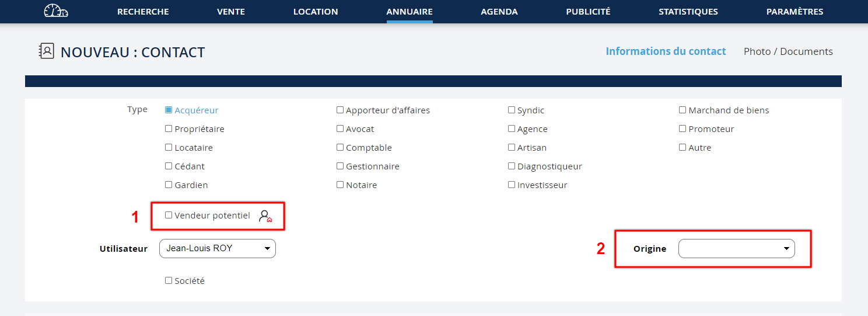Open the PARAMÈTRES menu
This screenshot has width=868, height=316.
794,12
